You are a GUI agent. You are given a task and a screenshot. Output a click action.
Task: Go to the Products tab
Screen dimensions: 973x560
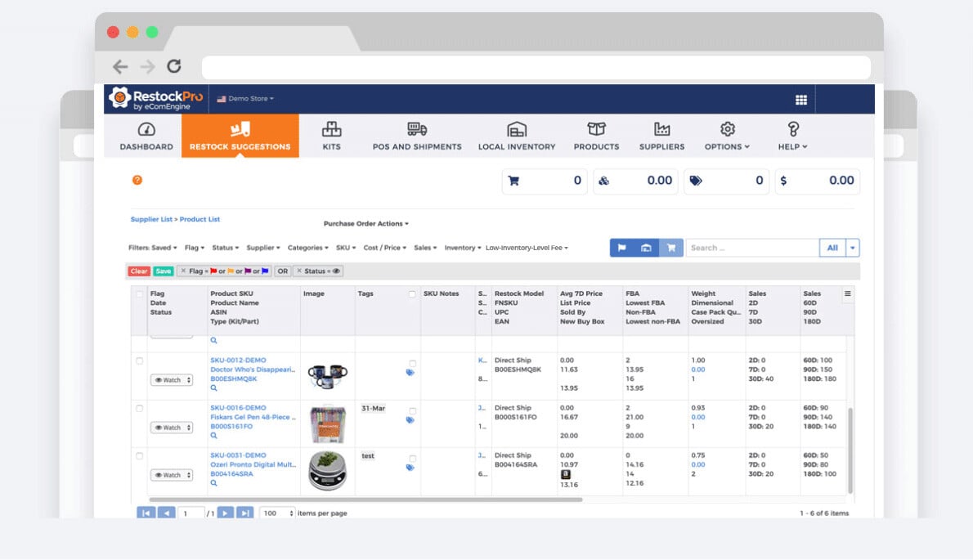pyautogui.click(x=596, y=136)
